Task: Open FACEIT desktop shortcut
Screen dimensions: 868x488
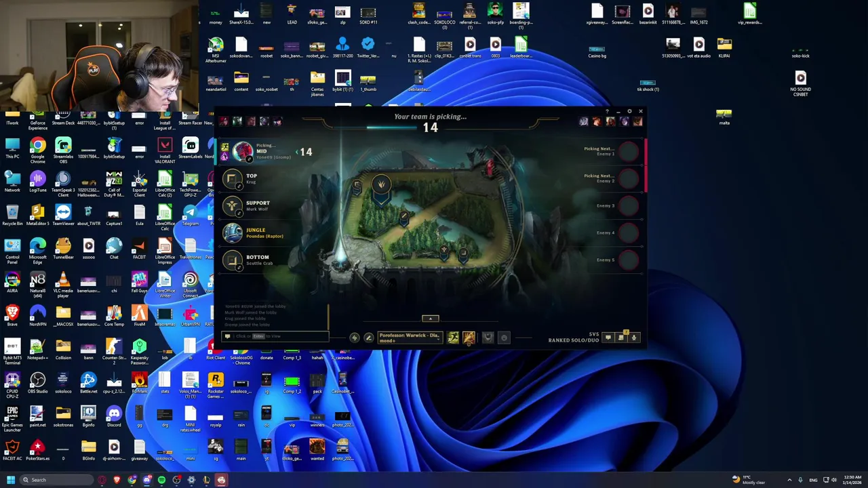Action: pyautogui.click(x=139, y=249)
